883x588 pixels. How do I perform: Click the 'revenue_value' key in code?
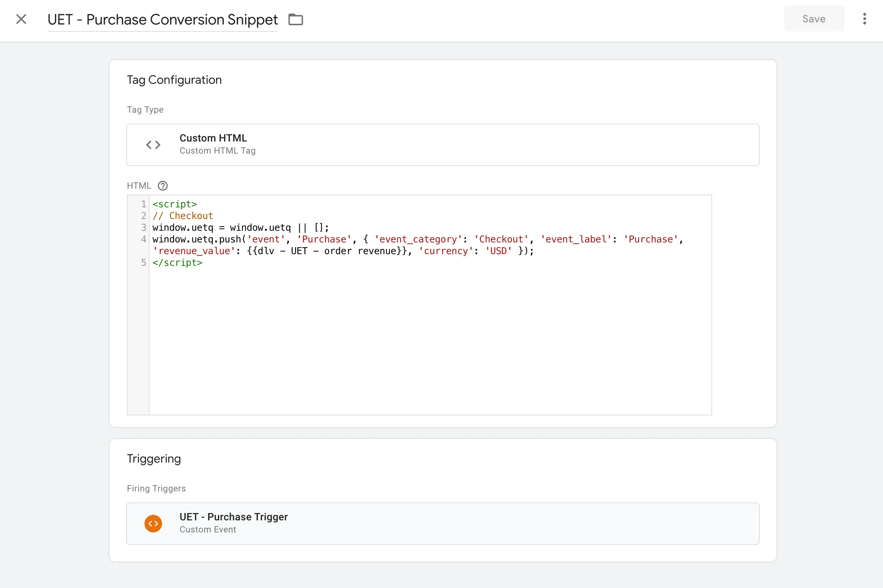pyautogui.click(x=194, y=251)
